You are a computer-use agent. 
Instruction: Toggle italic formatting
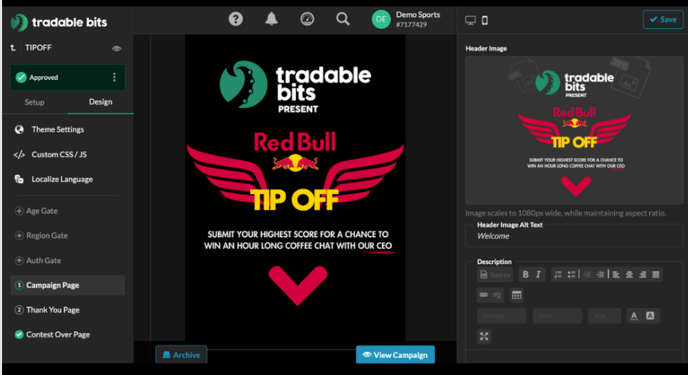point(538,275)
